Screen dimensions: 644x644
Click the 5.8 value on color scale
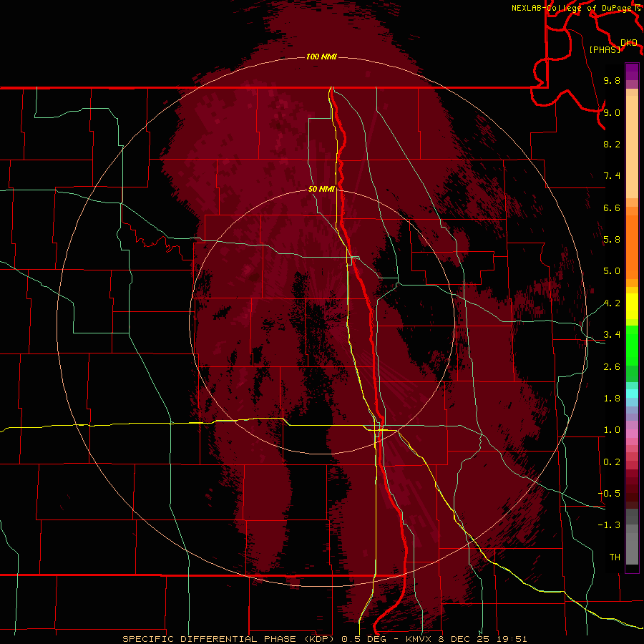[612, 240]
